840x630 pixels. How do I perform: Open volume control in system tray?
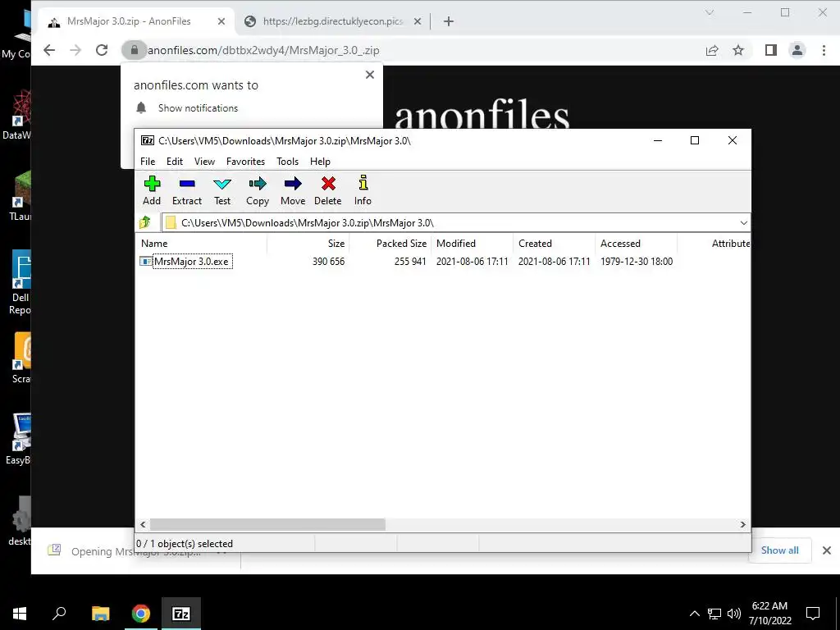tap(734, 614)
